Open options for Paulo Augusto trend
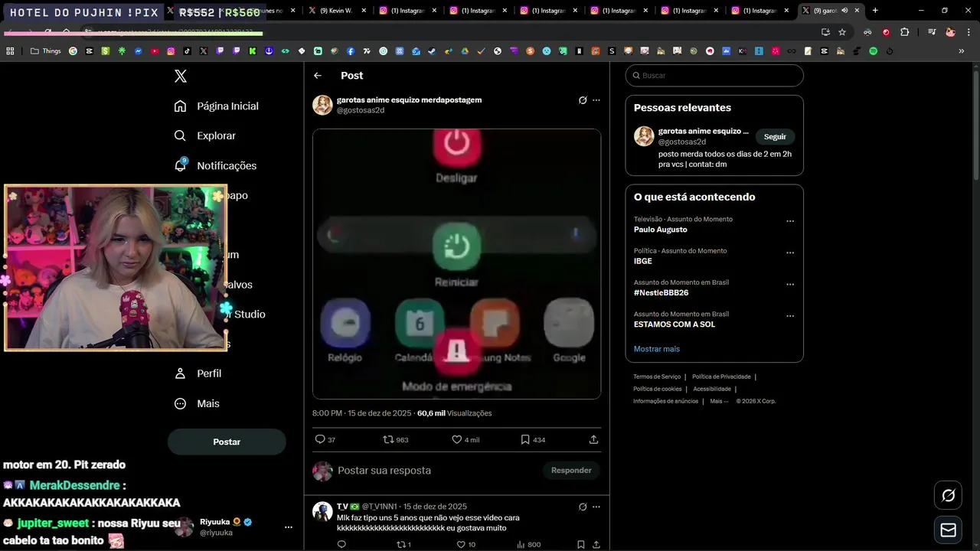Viewport: 980px width, 551px height. [790, 221]
